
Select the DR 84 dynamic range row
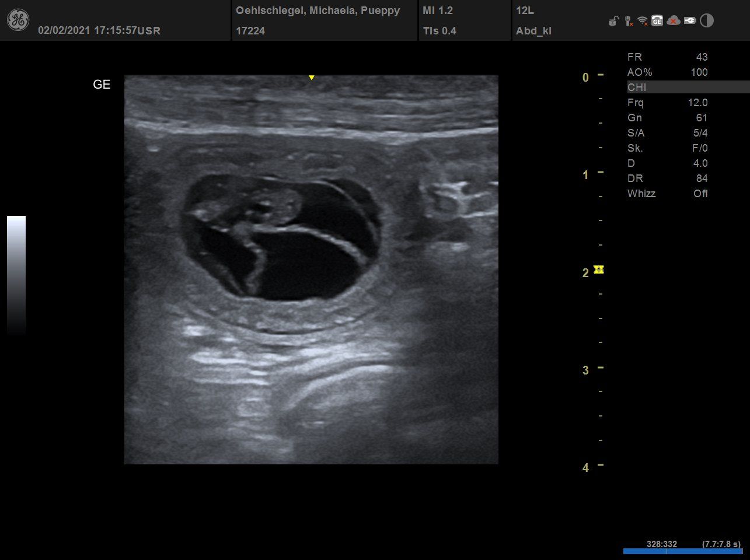click(668, 178)
